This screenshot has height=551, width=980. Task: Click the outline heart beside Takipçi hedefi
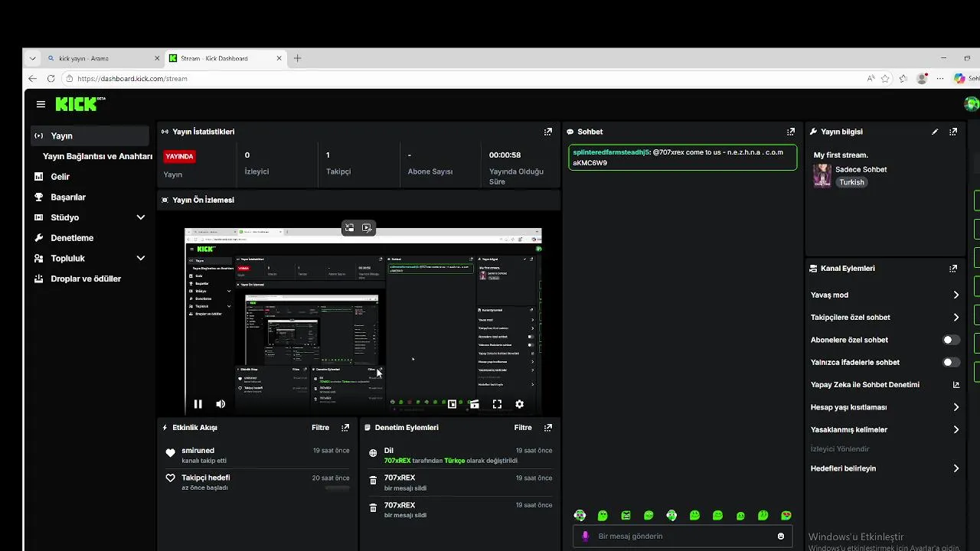coord(171,478)
